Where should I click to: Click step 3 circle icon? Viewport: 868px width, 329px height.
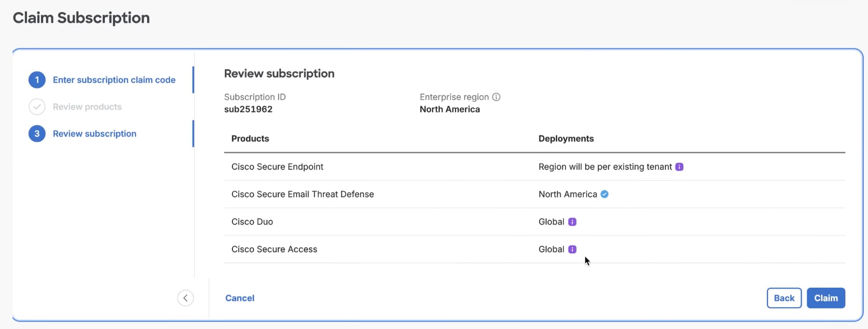coord(37,134)
